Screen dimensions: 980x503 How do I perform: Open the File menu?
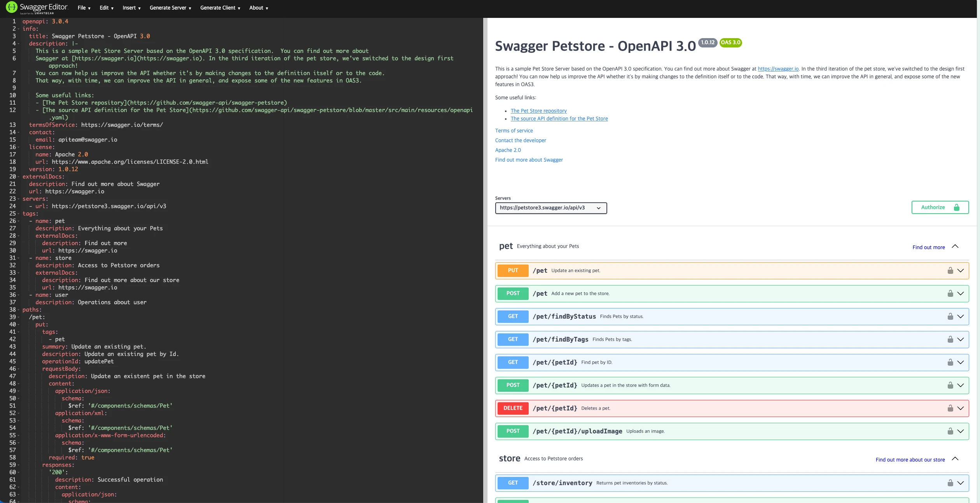(84, 8)
